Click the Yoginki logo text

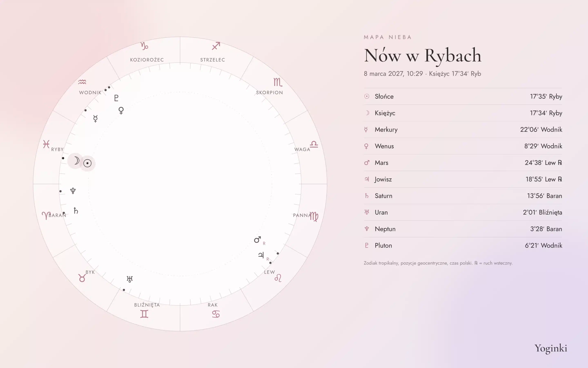(x=551, y=348)
